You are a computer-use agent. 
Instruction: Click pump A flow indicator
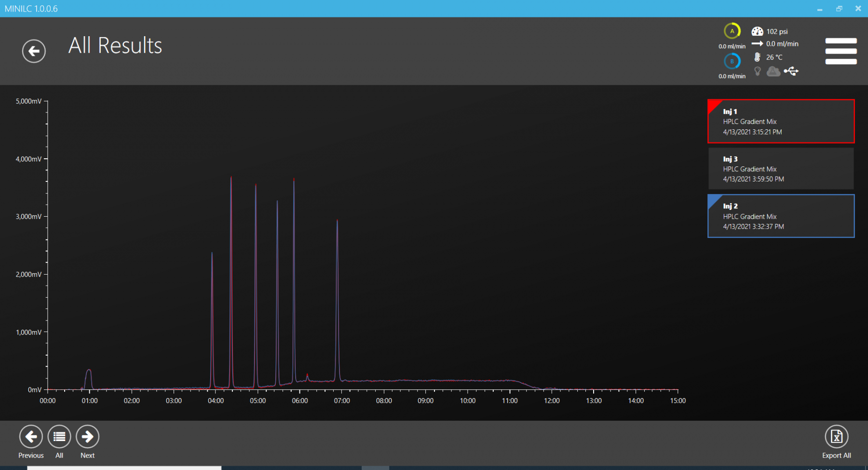tap(732, 31)
